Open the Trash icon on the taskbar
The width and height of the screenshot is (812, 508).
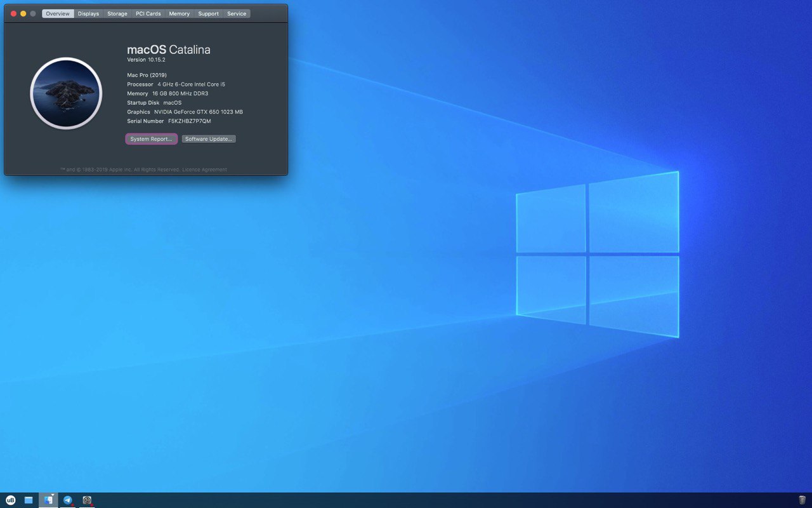[802, 500]
